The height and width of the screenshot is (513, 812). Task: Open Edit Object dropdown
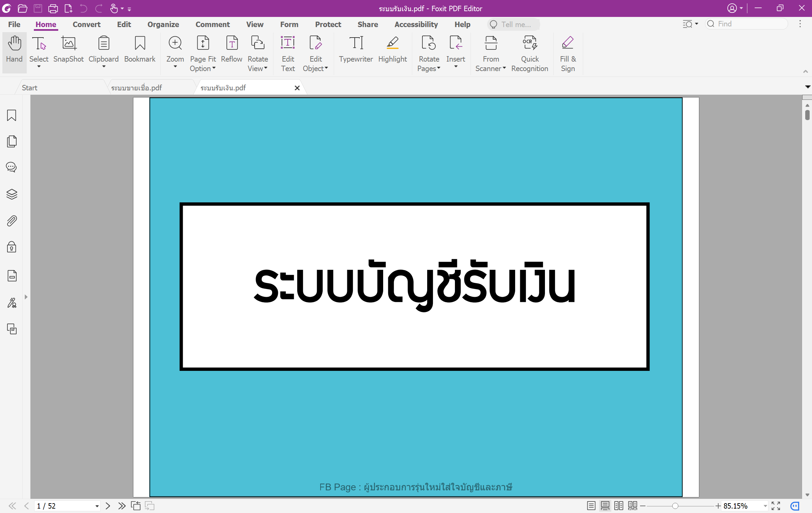[x=315, y=53]
